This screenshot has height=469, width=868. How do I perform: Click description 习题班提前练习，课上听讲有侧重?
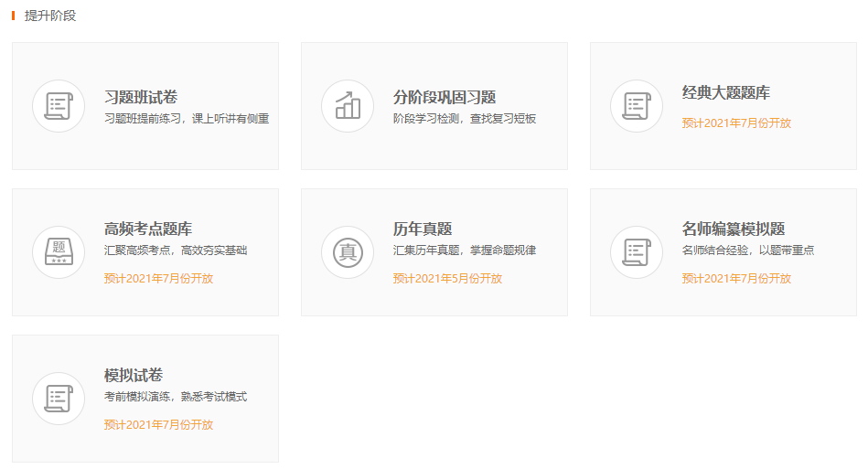tap(187, 119)
